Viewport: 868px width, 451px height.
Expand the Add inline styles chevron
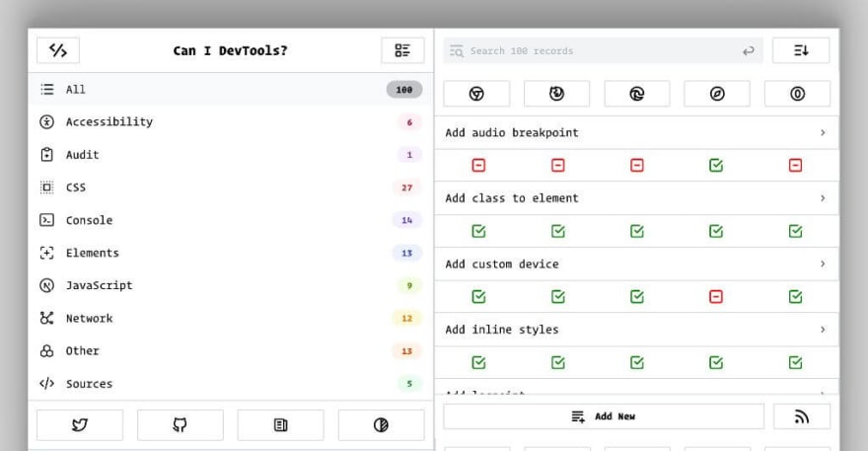823,330
